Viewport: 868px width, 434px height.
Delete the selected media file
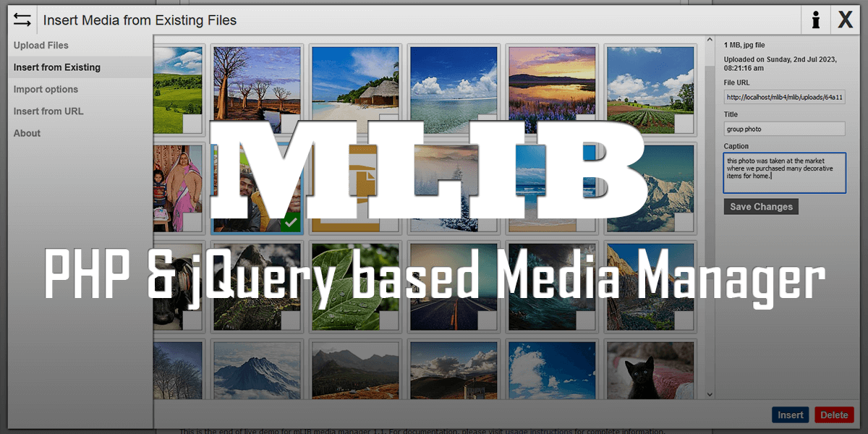(833, 414)
